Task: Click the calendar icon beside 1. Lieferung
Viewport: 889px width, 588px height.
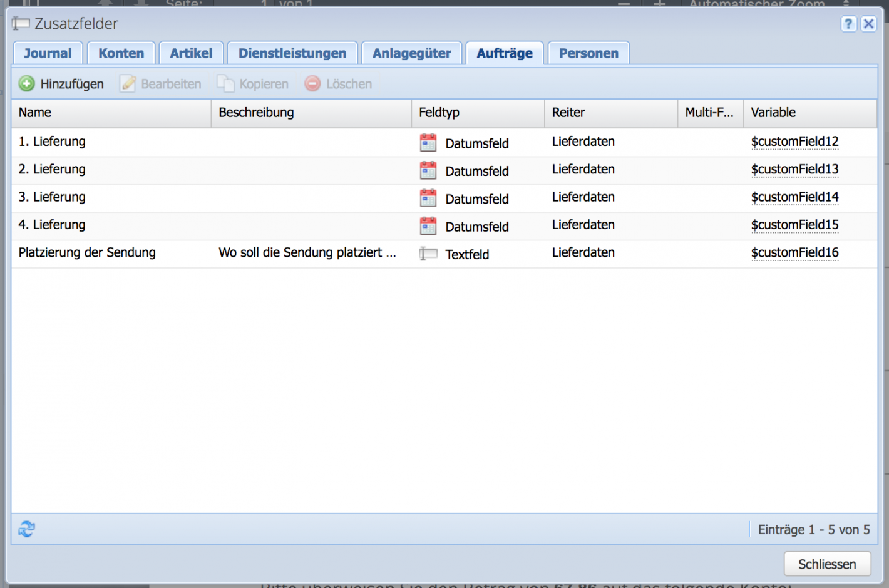Action: (428, 142)
